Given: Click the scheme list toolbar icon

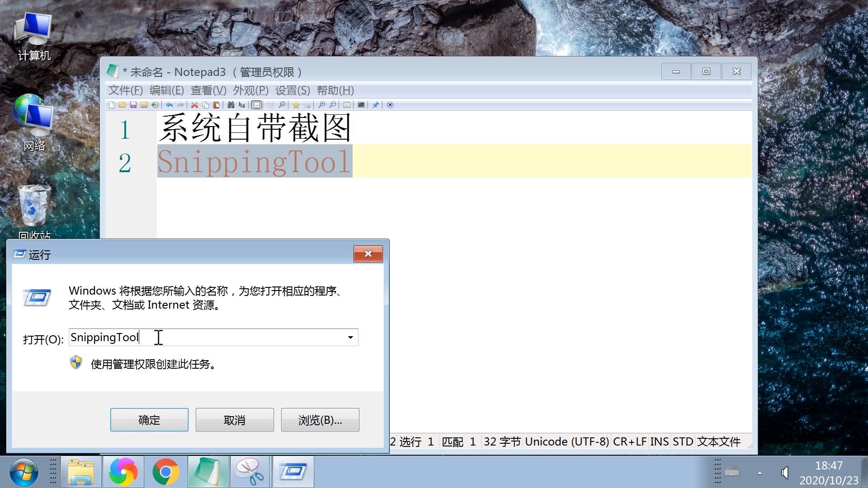Looking at the screenshot, I should (346, 105).
